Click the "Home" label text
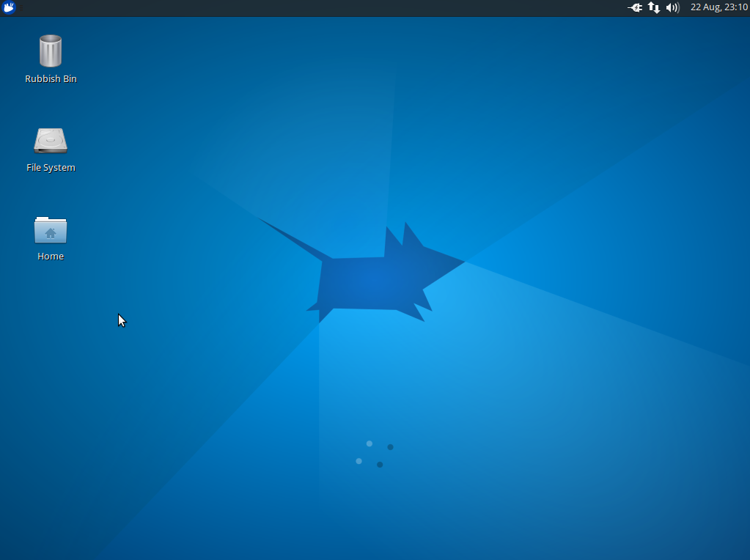Image resolution: width=750 pixels, height=560 pixels. point(51,257)
